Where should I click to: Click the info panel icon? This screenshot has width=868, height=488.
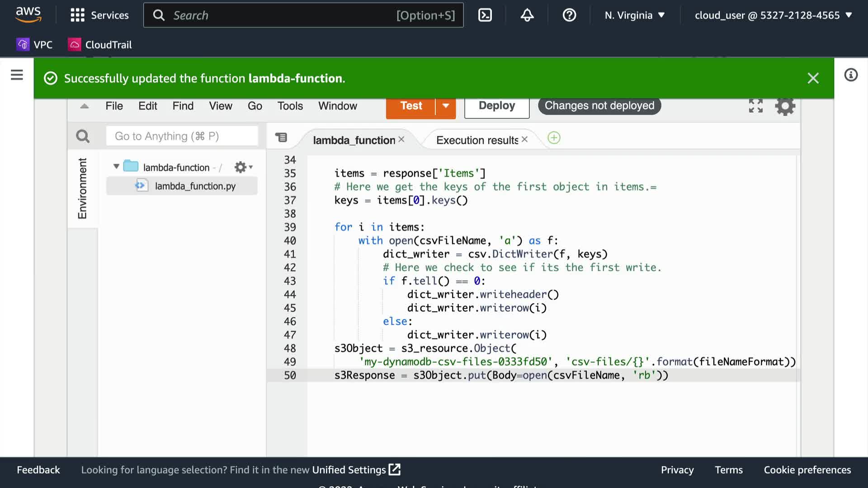pyautogui.click(x=851, y=75)
